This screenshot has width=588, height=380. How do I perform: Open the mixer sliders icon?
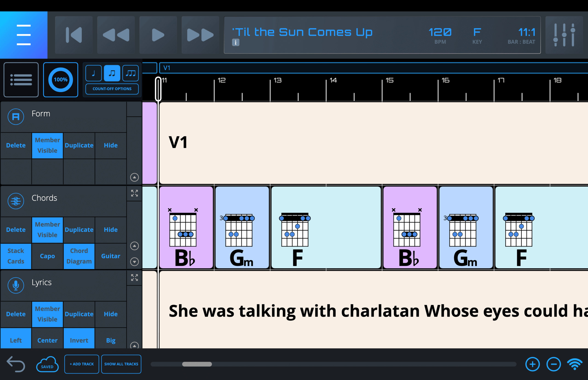pos(564,35)
